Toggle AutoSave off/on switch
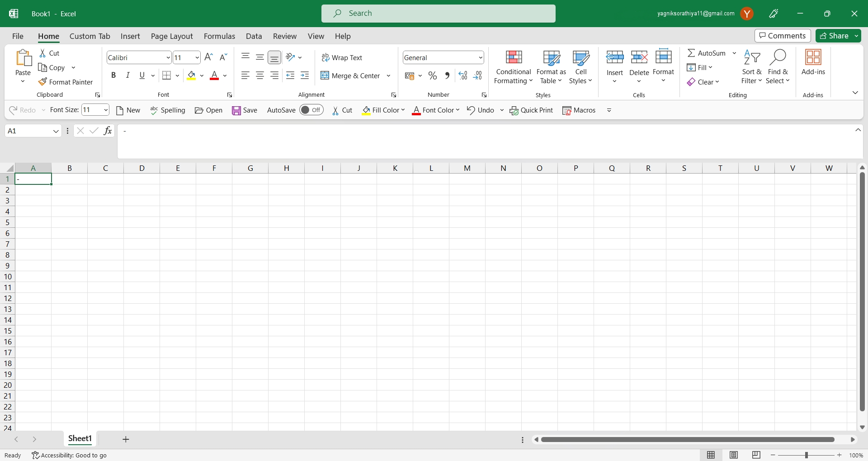Image resolution: width=868 pixels, height=461 pixels. 311,110
